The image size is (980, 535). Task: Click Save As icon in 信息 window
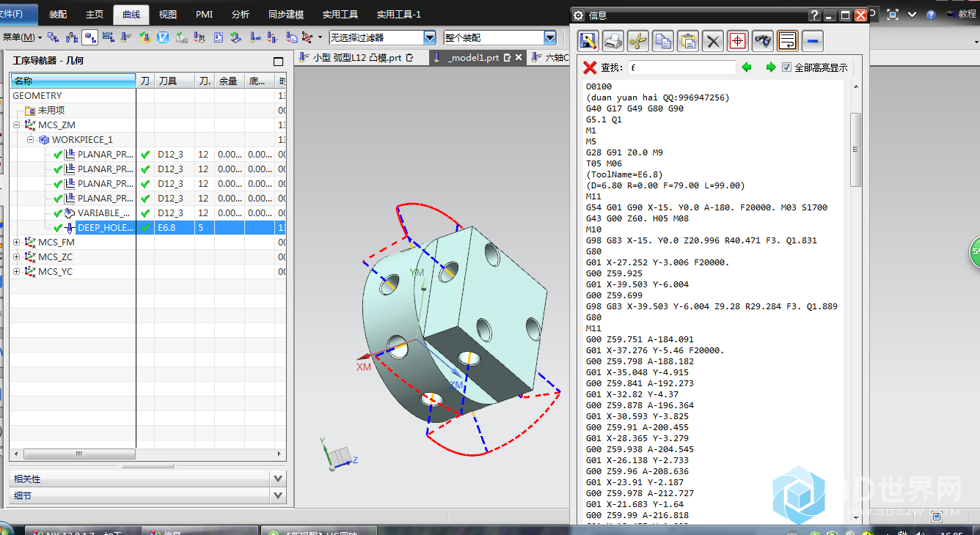pos(588,41)
